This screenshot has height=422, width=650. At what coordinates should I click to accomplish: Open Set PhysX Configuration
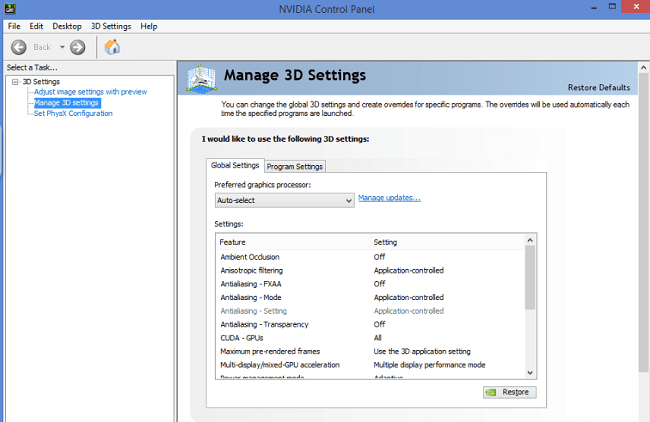73,113
